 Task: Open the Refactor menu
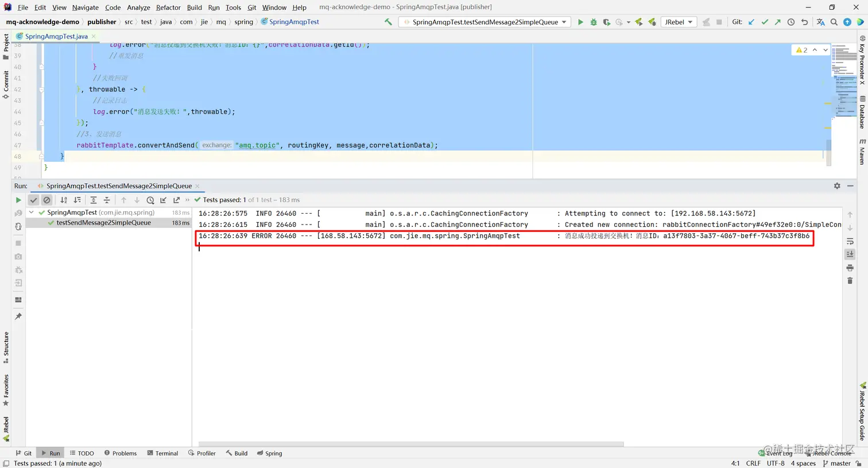(168, 7)
